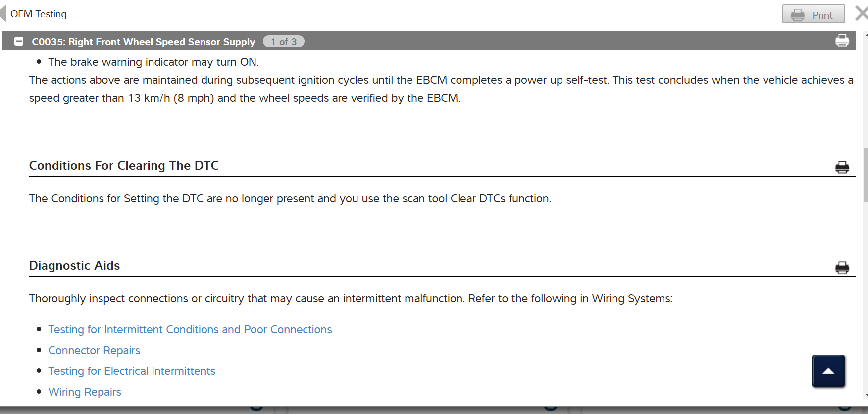Click the "1 of 3" page badge
Image resolution: width=868 pixels, height=414 pixels.
pyautogui.click(x=283, y=42)
